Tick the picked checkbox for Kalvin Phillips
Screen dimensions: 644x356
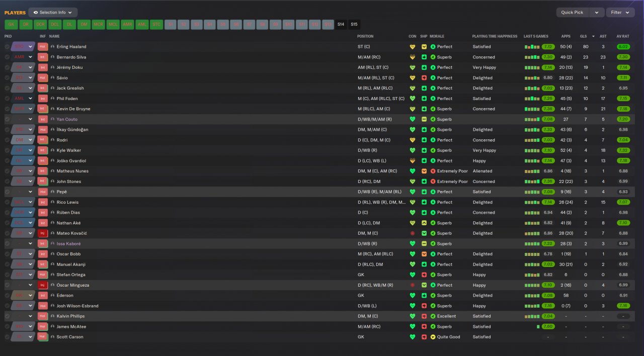tap(7, 316)
